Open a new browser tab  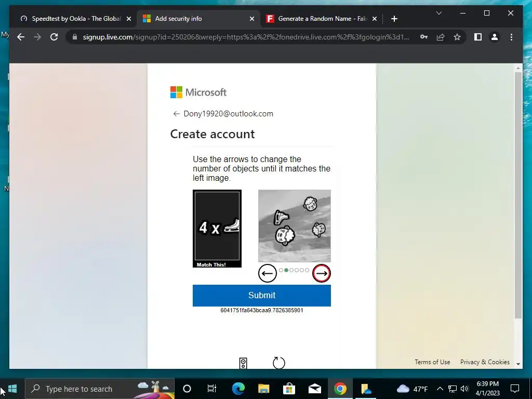click(394, 19)
